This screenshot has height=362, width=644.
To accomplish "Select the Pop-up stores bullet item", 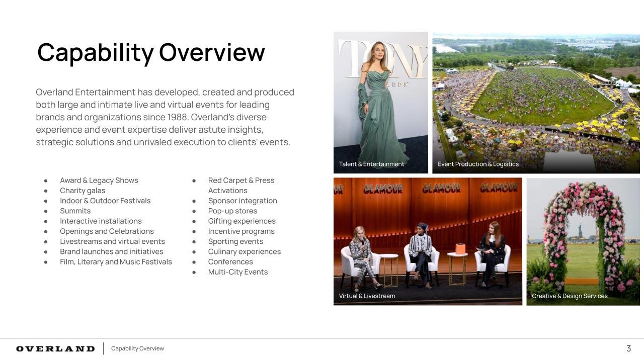I will click(x=232, y=211).
